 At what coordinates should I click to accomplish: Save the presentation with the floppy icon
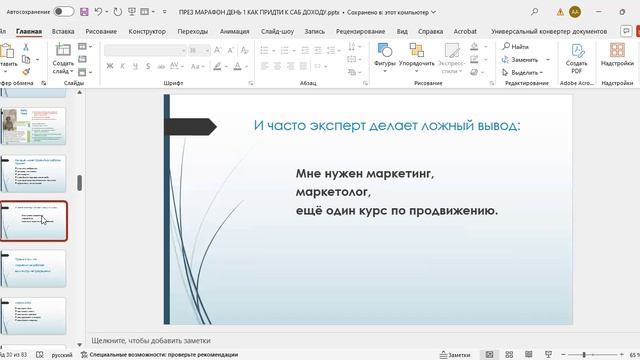pyautogui.click(x=84, y=12)
